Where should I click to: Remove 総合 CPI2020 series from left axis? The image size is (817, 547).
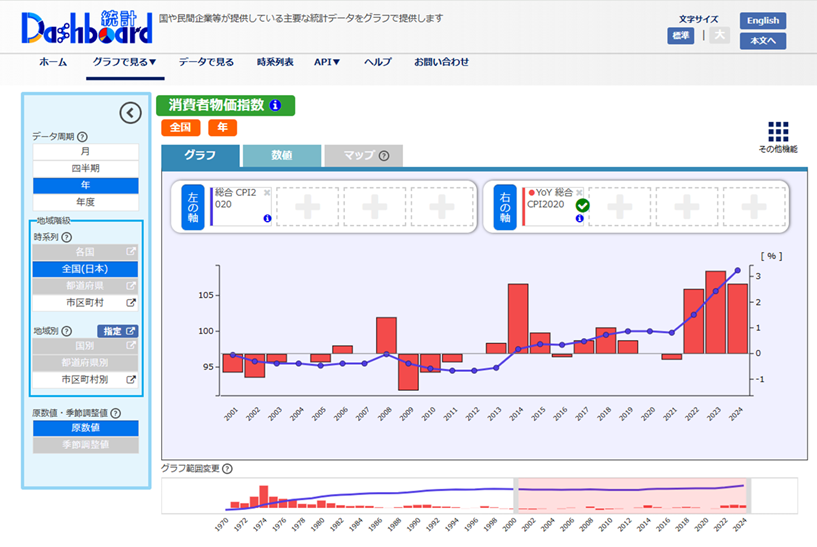click(x=267, y=191)
